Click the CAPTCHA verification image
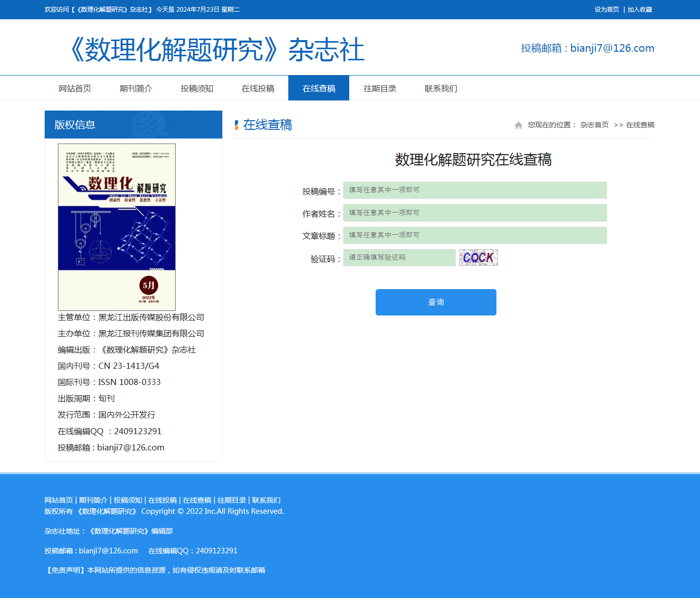Image resolution: width=700 pixels, height=598 pixels. tap(478, 258)
